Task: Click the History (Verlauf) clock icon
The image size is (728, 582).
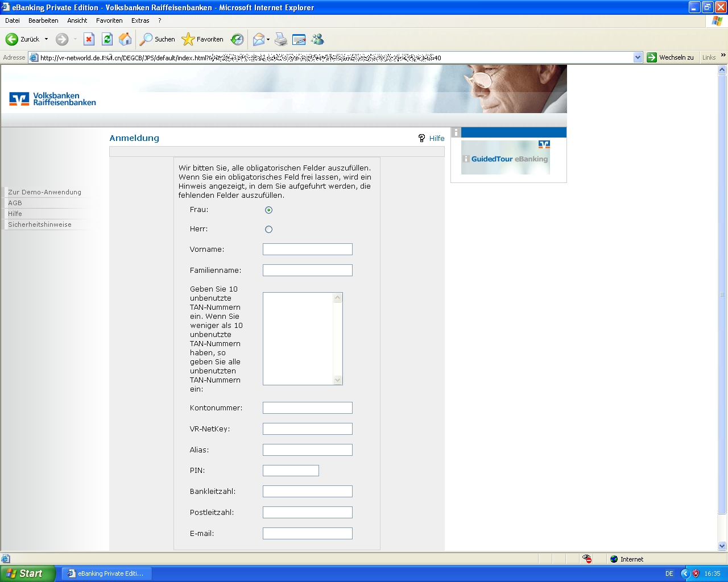Action: [x=237, y=39]
